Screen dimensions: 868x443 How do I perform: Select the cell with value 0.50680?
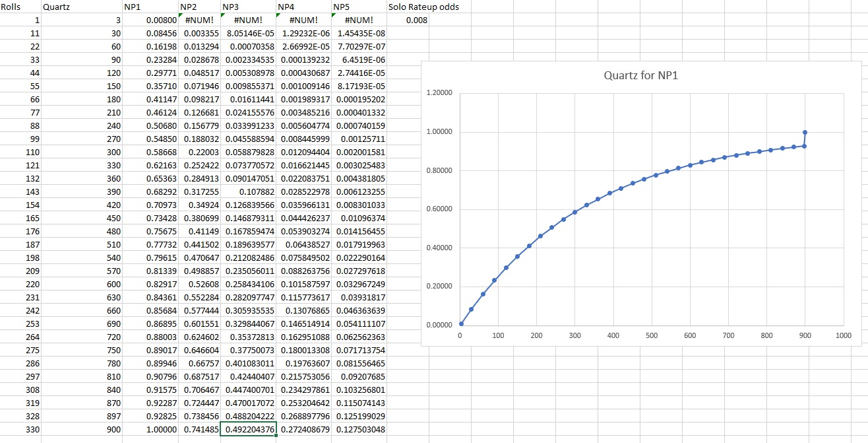[150, 125]
